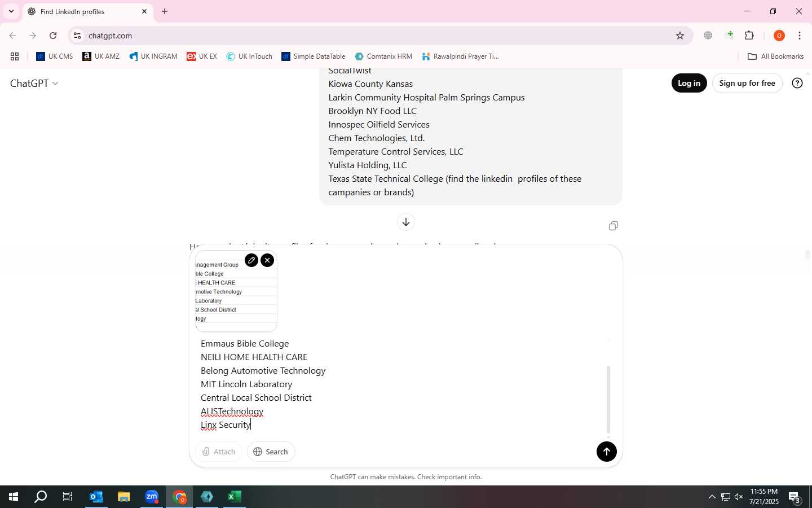The image size is (812, 508).
Task: Click 'Central Local School District' line
Action: (x=256, y=398)
